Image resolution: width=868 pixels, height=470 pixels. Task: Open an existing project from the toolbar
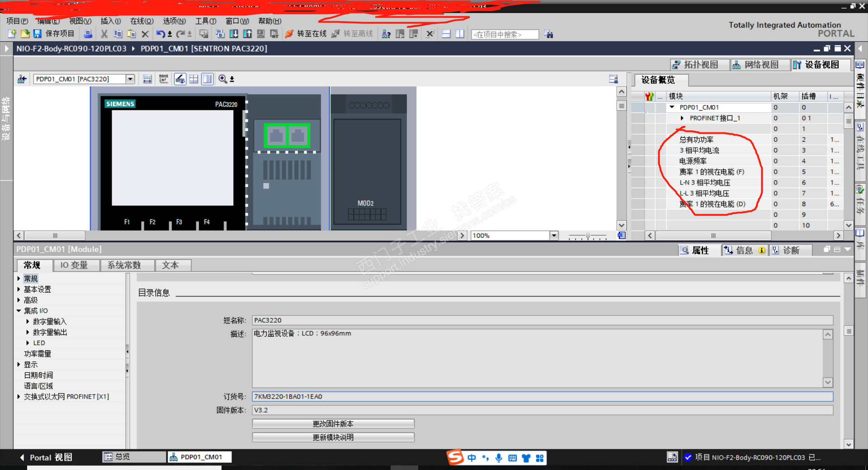[25, 34]
